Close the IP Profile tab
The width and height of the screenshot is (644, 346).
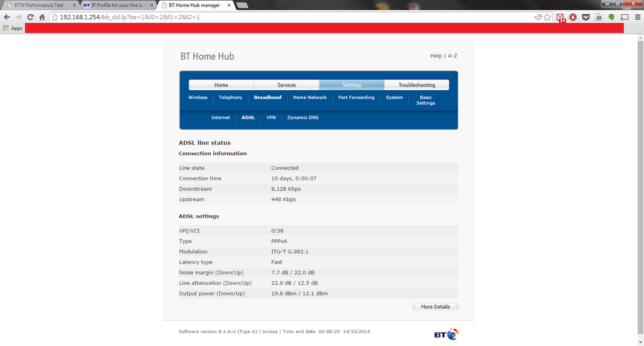click(x=151, y=5)
